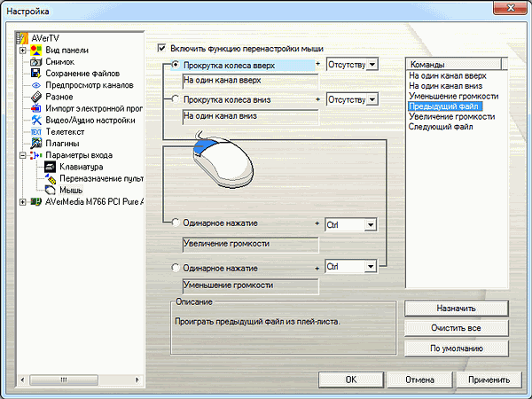
Task: Expand the Вид панели tree node
Action: pyautogui.click(x=23, y=51)
